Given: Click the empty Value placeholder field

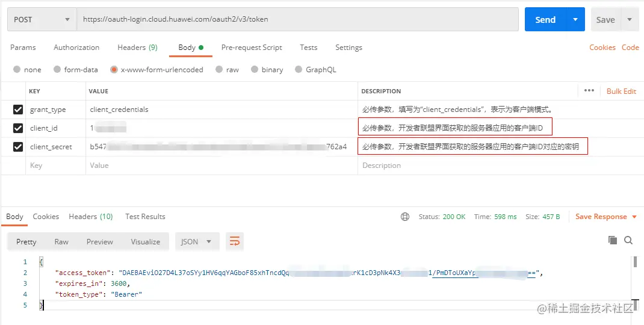Looking at the screenshot, I should (221, 165).
